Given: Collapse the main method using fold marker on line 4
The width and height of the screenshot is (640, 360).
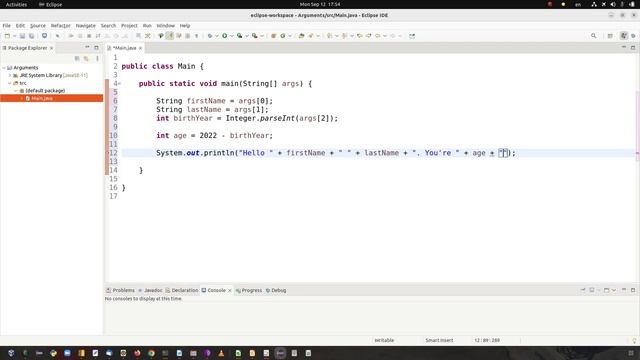Looking at the screenshot, I should [x=120, y=84].
